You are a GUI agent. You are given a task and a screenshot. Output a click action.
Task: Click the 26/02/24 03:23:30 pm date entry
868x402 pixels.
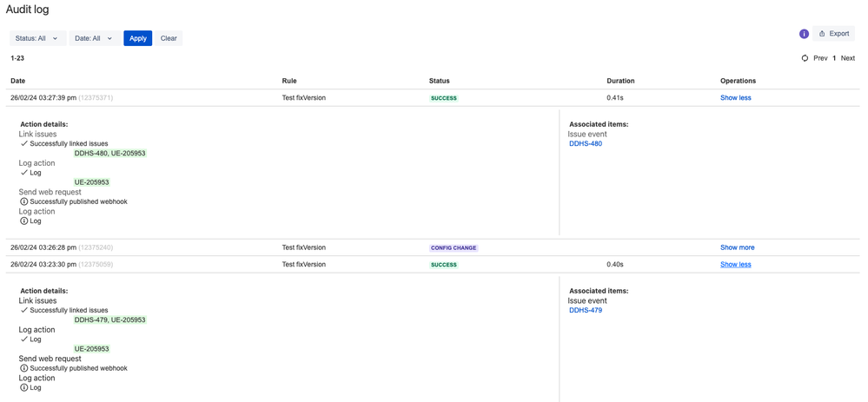point(62,264)
